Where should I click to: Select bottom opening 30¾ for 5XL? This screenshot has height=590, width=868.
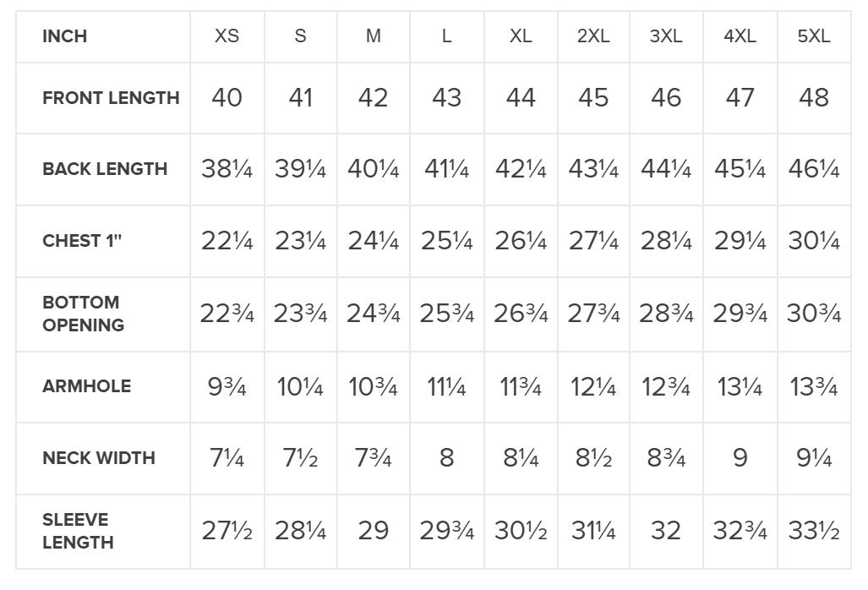814,314
